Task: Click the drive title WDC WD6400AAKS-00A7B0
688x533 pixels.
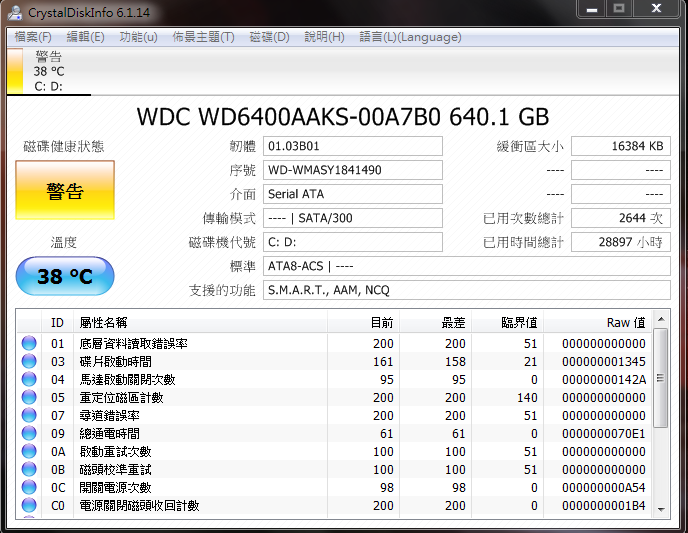Action: click(x=288, y=117)
